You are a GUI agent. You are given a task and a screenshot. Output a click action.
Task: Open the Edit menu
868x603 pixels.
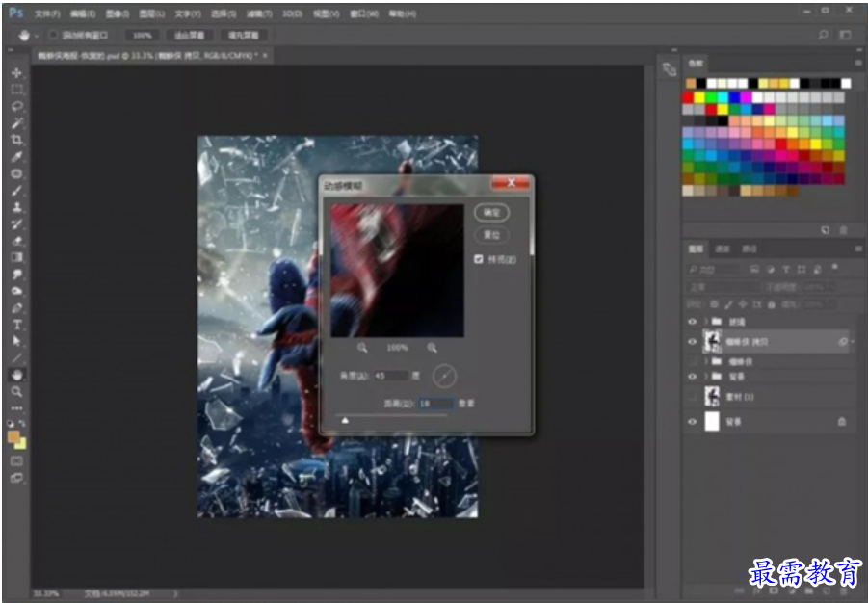pos(83,13)
